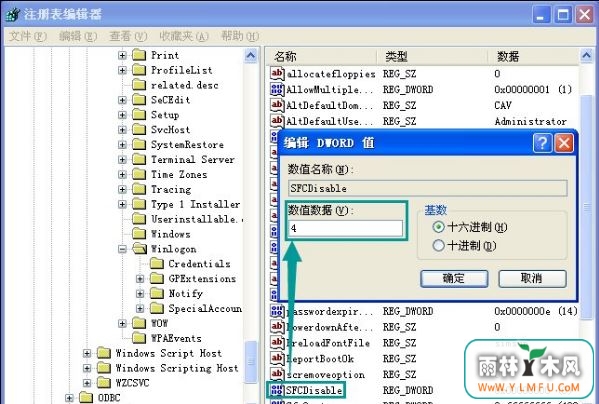
Task: Open the 编辑(E) menu
Action: point(78,36)
